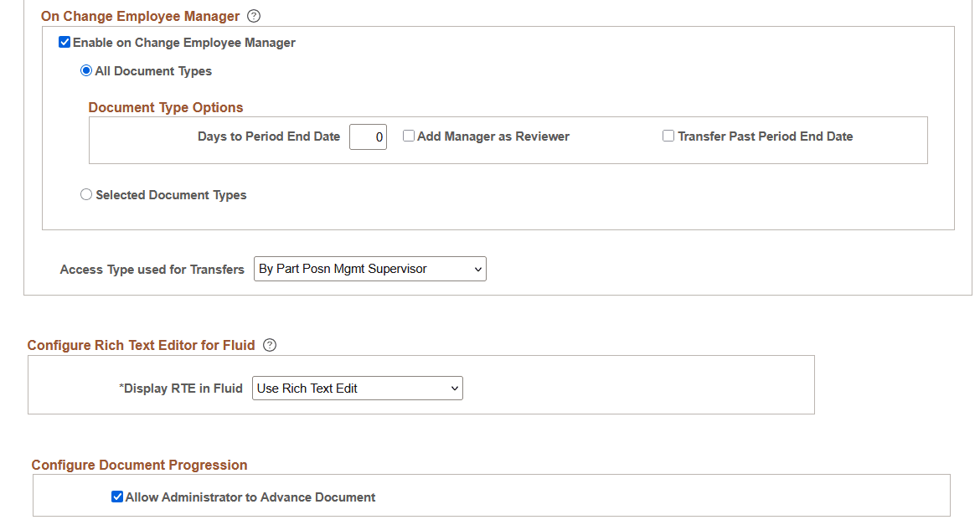Choose the All Document Types radio button
This screenshot has width=980, height=525.
86,70
